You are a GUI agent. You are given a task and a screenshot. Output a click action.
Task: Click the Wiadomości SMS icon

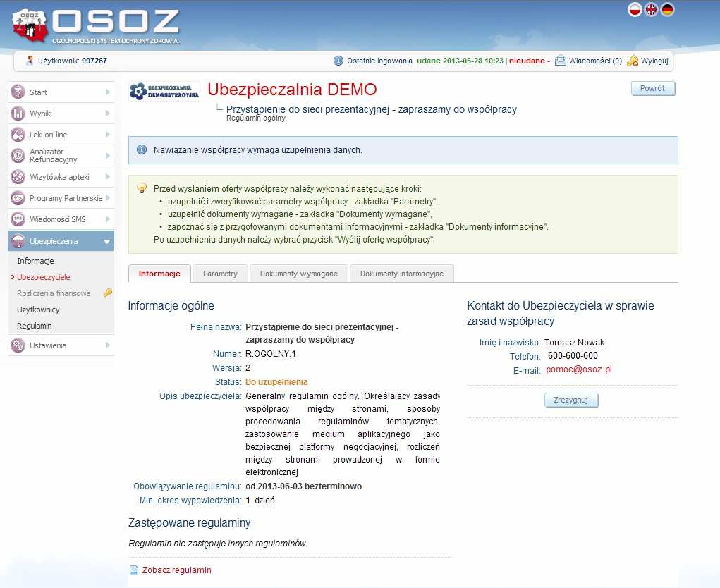point(18,219)
